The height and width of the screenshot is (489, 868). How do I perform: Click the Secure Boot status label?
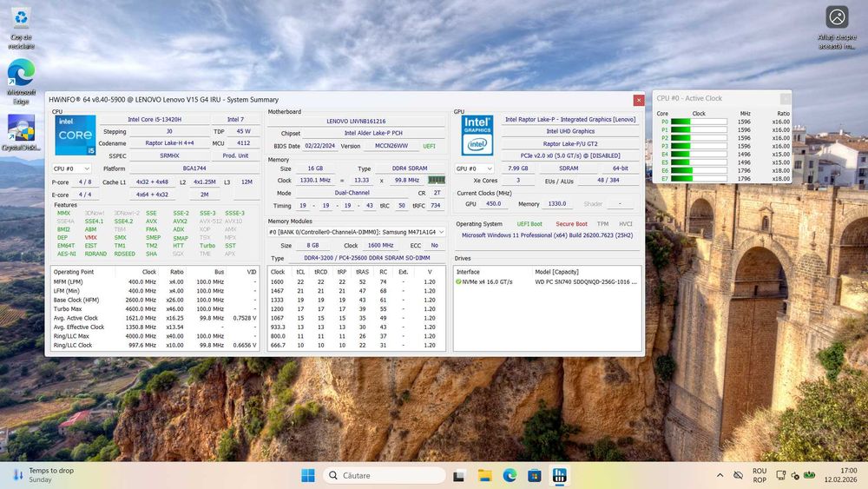click(571, 224)
